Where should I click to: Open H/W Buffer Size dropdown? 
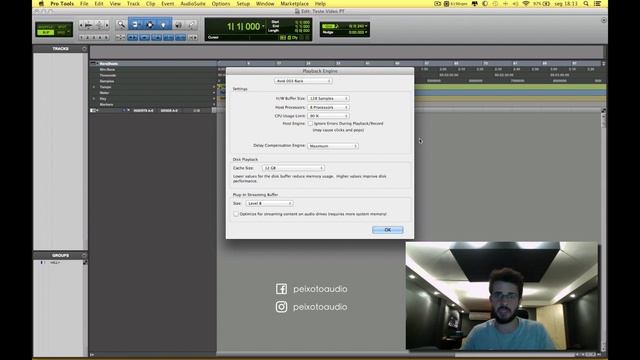coord(328,98)
